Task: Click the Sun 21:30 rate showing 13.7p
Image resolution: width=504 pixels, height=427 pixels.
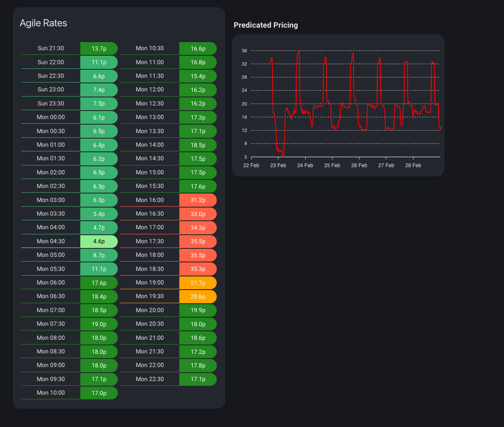Action: [x=99, y=48]
